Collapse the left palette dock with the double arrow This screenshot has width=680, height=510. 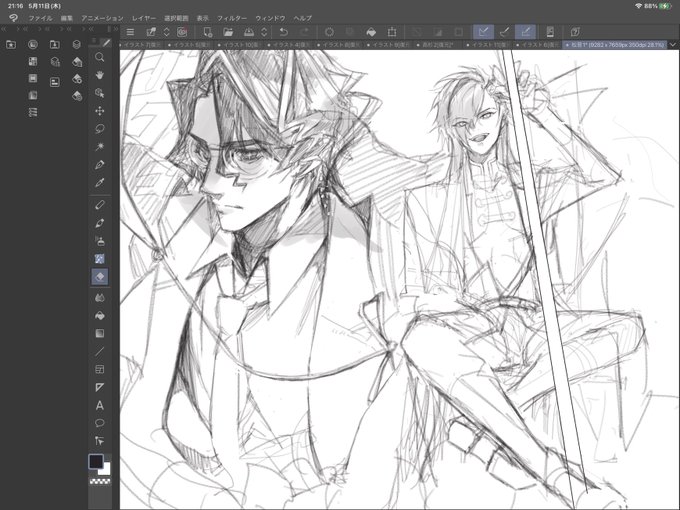click(4, 29)
